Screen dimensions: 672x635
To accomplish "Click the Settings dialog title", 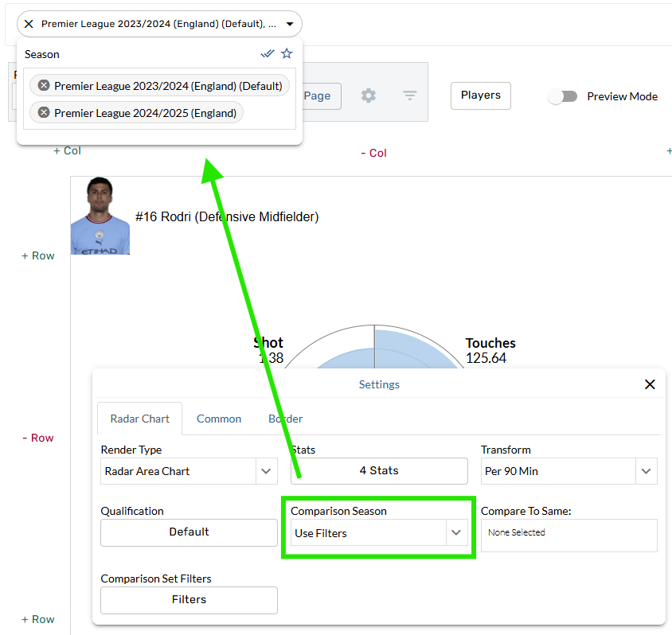I will click(379, 384).
